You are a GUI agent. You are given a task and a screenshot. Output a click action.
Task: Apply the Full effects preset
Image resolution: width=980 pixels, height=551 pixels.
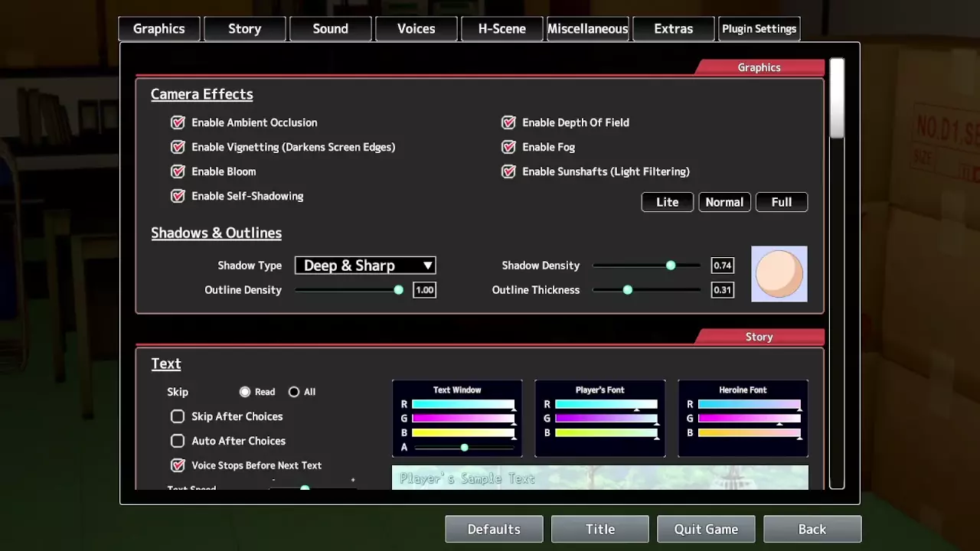coord(781,202)
